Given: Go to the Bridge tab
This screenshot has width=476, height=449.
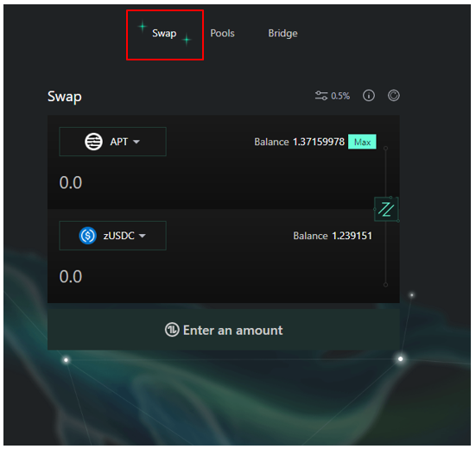Looking at the screenshot, I should 282,34.
